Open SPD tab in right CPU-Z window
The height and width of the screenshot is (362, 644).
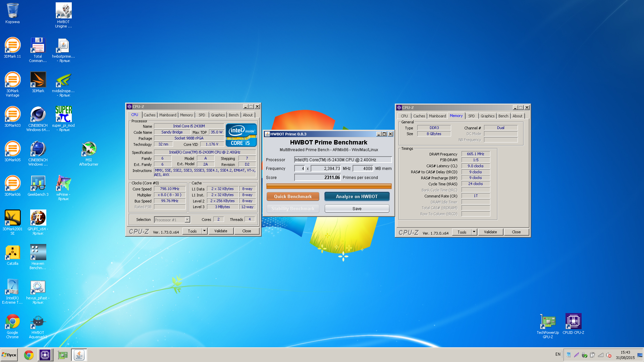coord(472,116)
